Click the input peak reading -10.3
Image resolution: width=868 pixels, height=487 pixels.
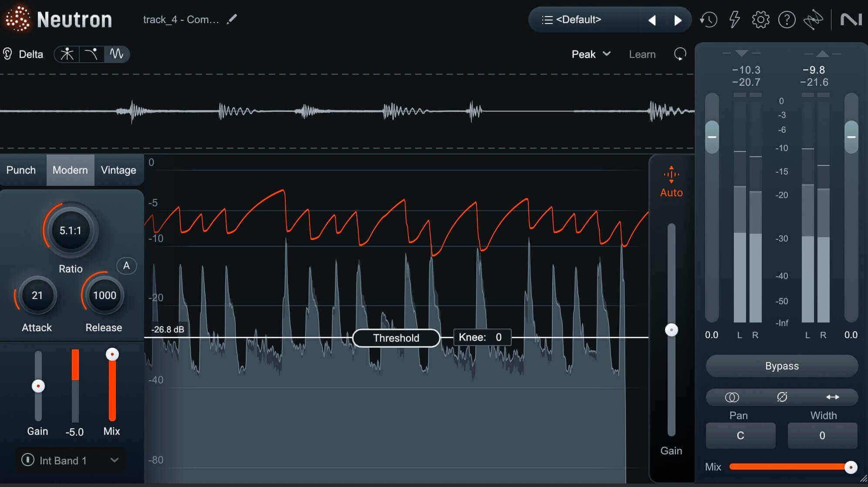coord(746,70)
